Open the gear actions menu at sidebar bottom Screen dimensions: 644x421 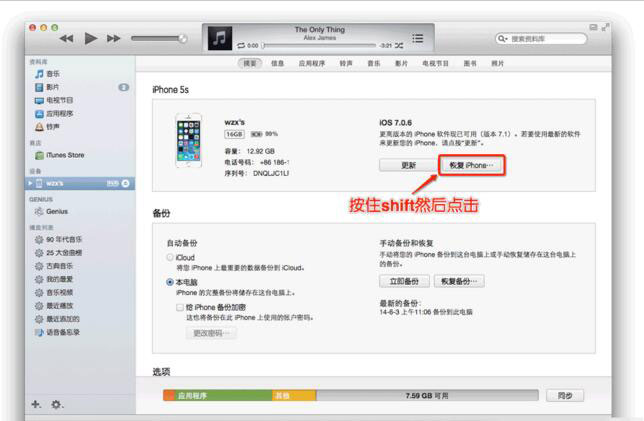[x=56, y=404]
